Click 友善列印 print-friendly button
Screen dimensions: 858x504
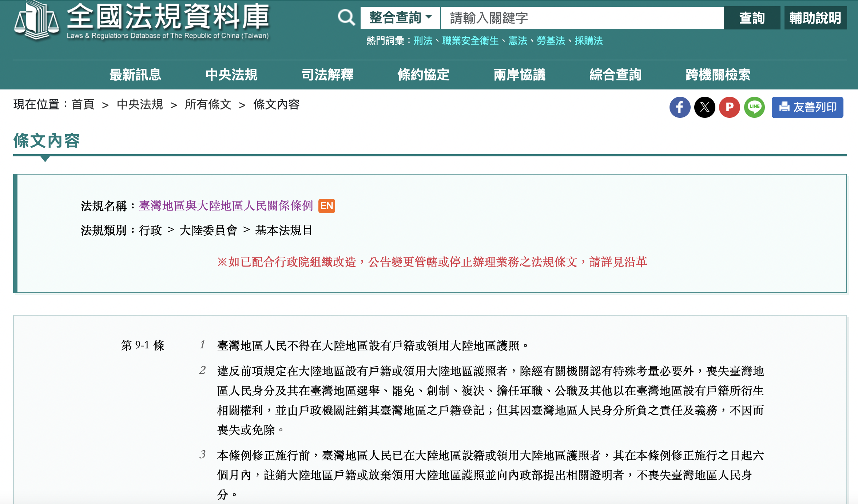pos(807,107)
